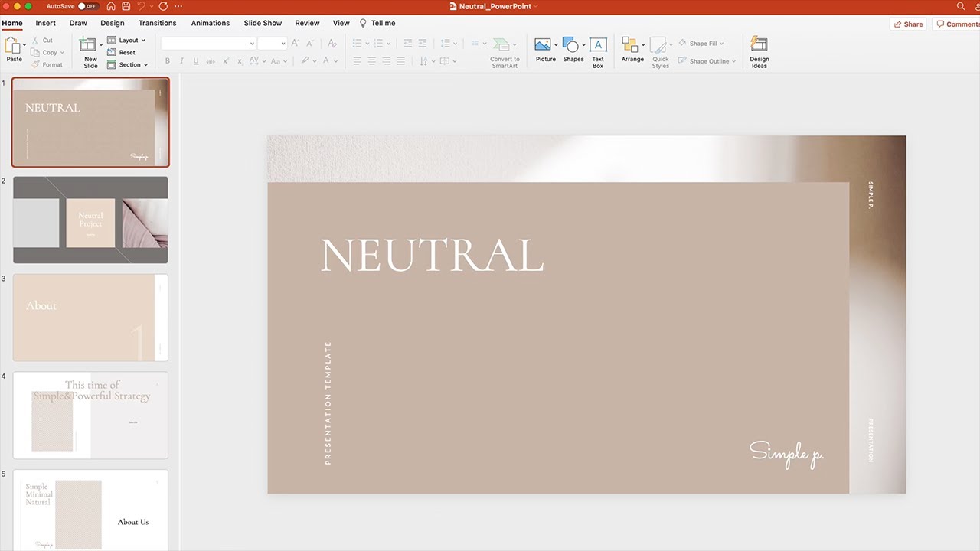The image size is (980, 551).
Task: Go to the Animations tab
Action: [x=211, y=23]
